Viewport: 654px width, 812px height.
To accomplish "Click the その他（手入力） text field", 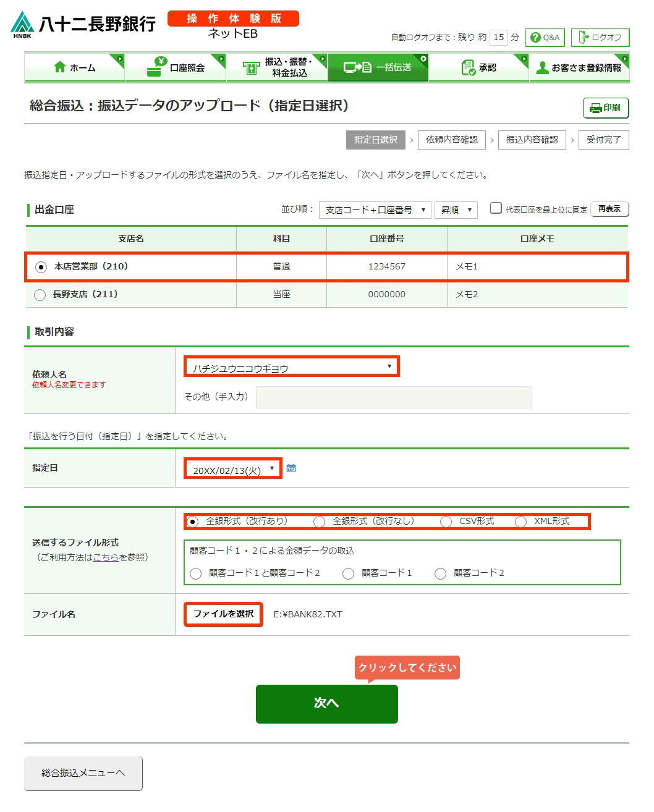I will 393,397.
